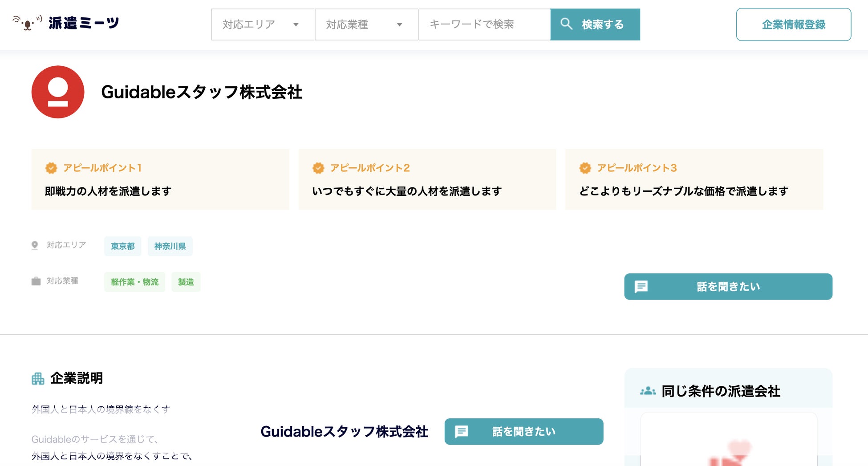This screenshot has width=868, height=466.
Task: Click the people icon beside 同じ条件の派遣会社
Action: click(x=648, y=391)
